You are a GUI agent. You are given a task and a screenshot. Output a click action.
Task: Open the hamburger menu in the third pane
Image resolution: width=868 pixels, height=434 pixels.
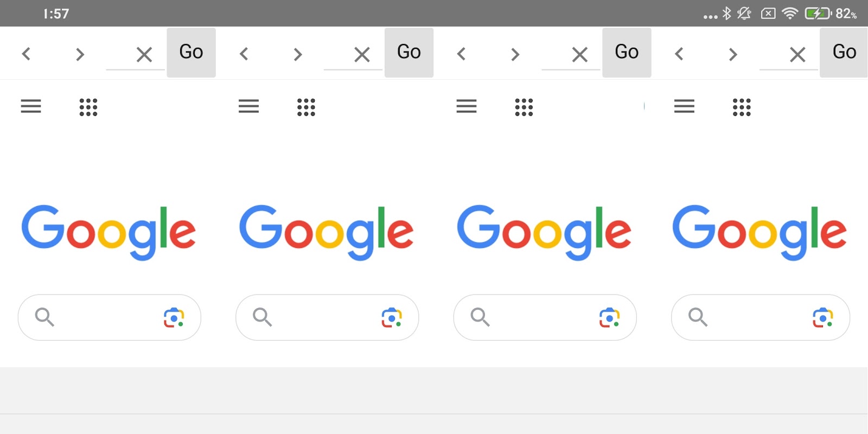pyautogui.click(x=467, y=106)
